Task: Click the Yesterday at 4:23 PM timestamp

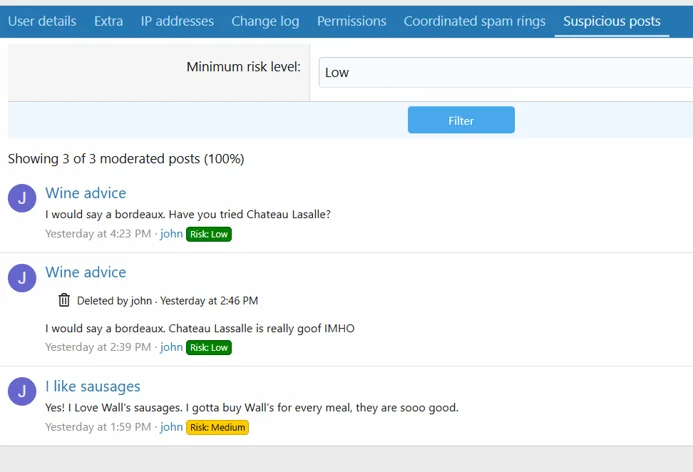Action: pyautogui.click(x=98, y=234)
